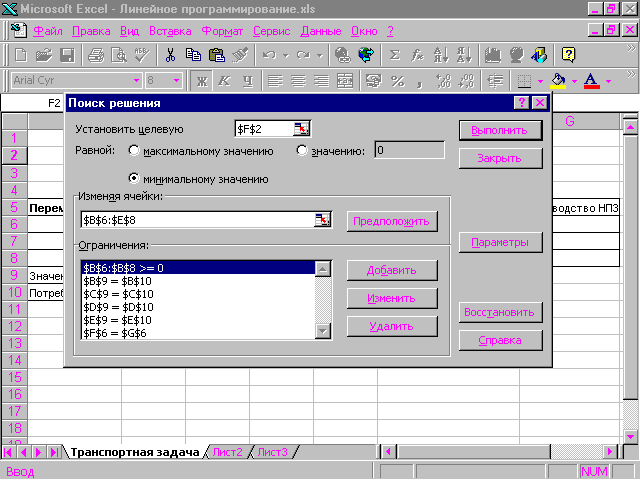Run spelling check icon

pyautogui.click(x=142, y=55)
